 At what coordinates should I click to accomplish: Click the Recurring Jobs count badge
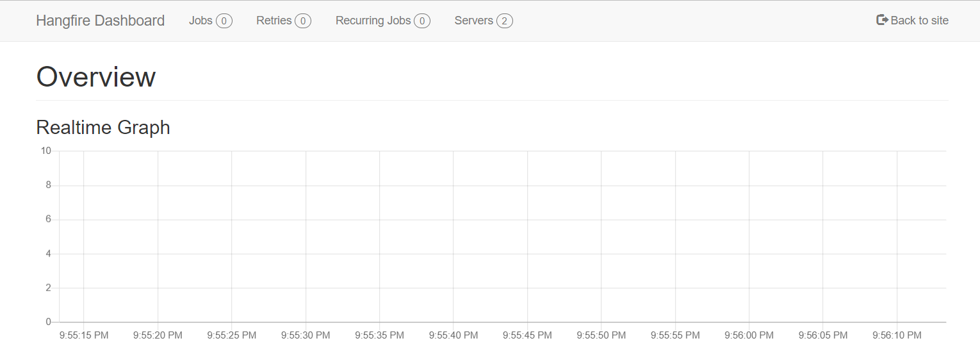(x=422, y=21)
